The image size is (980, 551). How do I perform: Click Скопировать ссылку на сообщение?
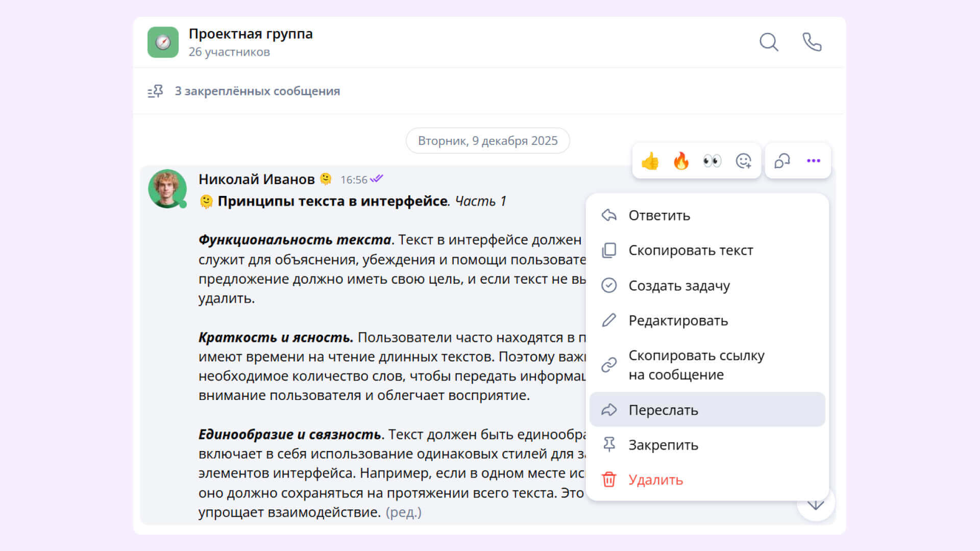[696, 365]
